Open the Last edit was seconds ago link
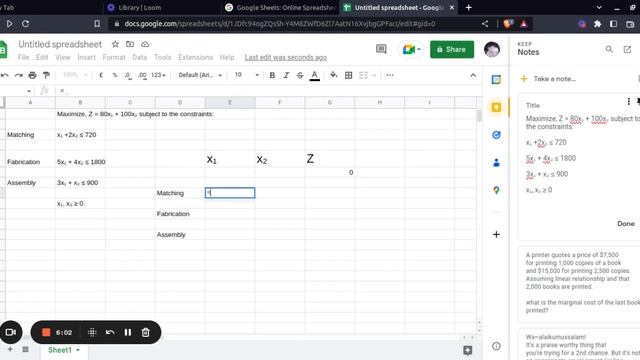This screenshot has height=360, width=640. point(286,58)
